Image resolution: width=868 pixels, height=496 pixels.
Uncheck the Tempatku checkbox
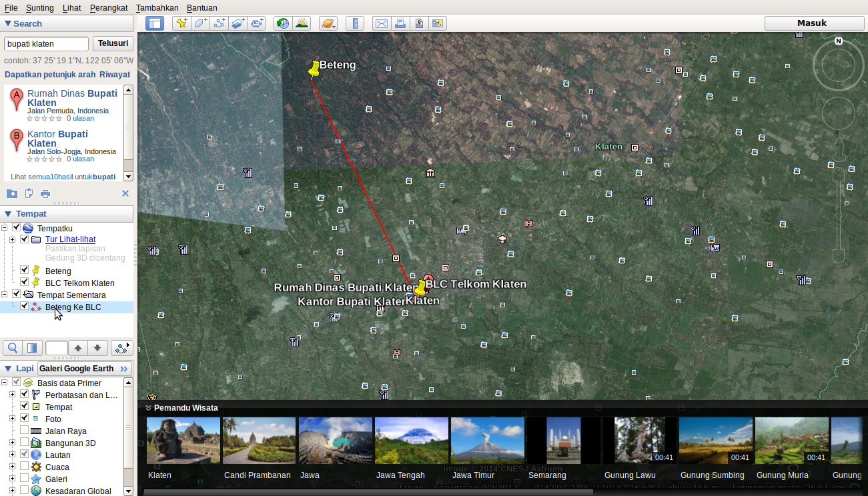(16, 227)
